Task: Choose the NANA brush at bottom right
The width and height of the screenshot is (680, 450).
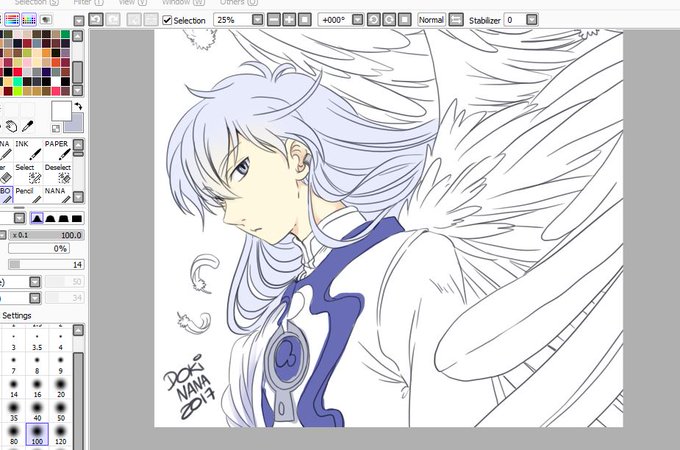Action: pyautogui.click(x=57, y=195)
